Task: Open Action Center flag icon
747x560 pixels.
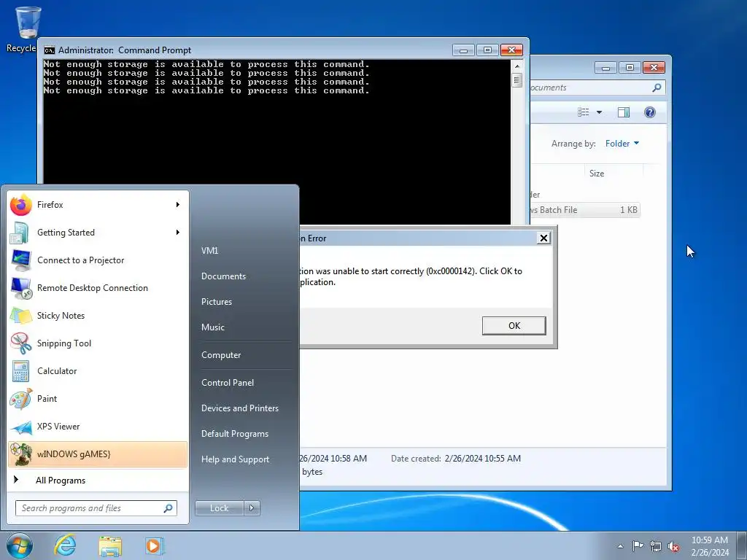Action: point(638,546)
